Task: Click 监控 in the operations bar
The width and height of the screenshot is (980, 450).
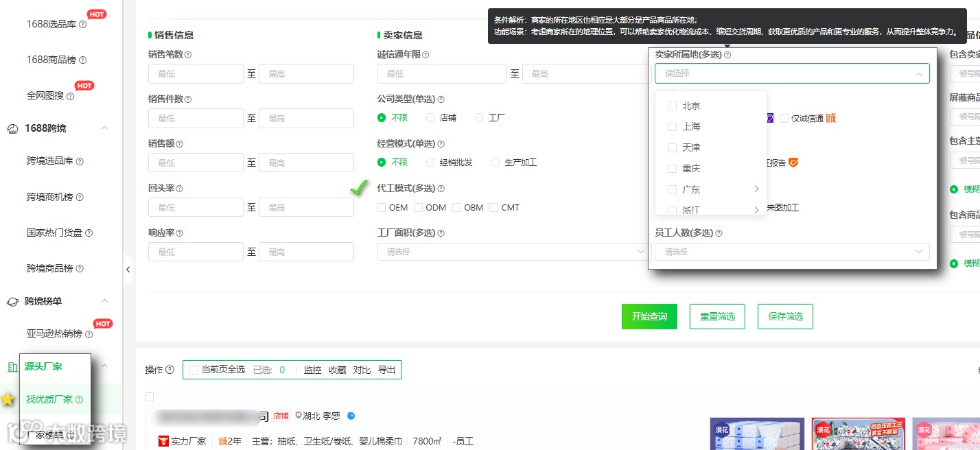Action: click(x=312, y=370)
